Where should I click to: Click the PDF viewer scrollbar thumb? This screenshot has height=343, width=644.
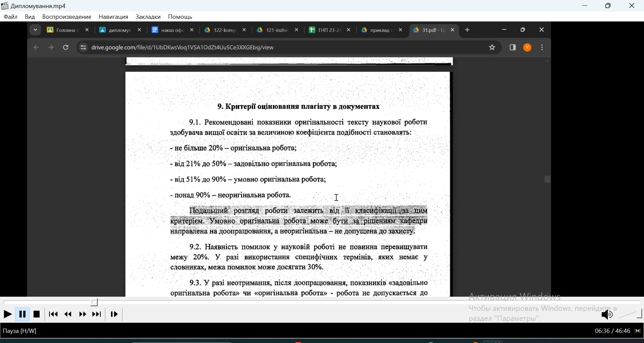[x=548, y=179]
